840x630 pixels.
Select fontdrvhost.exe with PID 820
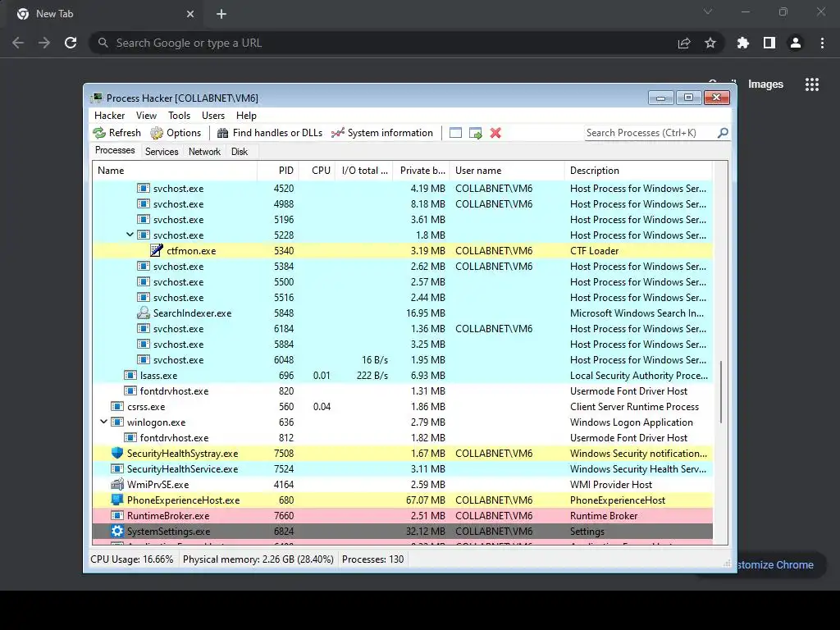(403, 390)
